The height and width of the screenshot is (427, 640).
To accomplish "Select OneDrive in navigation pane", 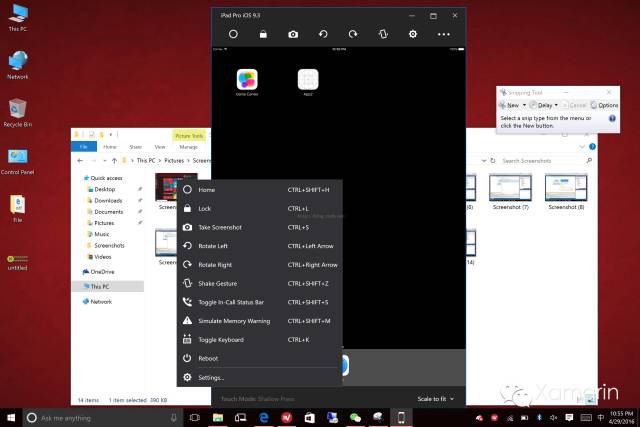I will point(102,272).
